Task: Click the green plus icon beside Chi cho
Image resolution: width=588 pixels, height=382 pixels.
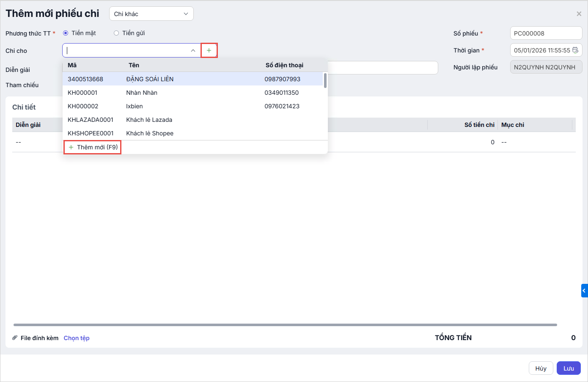Action: tap(209, 50)
